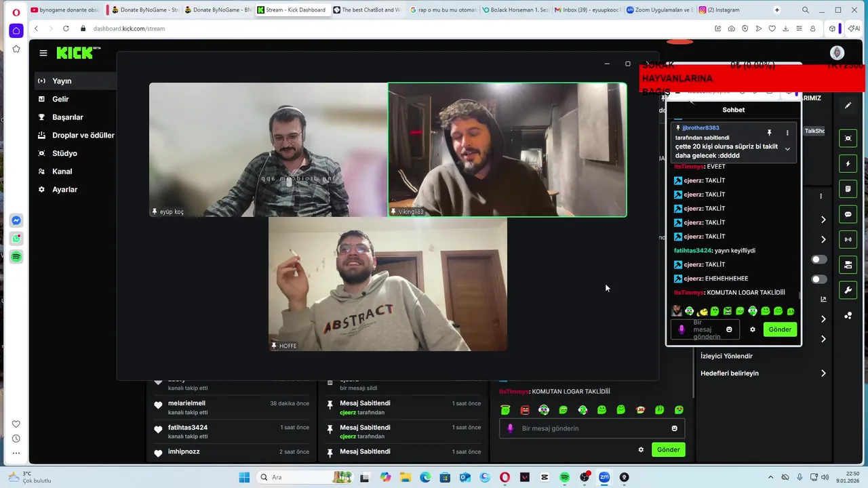This screenshot has height=488, width=868.
Task: Click the purple microphone in Sohbet popup
Action: 682,329
